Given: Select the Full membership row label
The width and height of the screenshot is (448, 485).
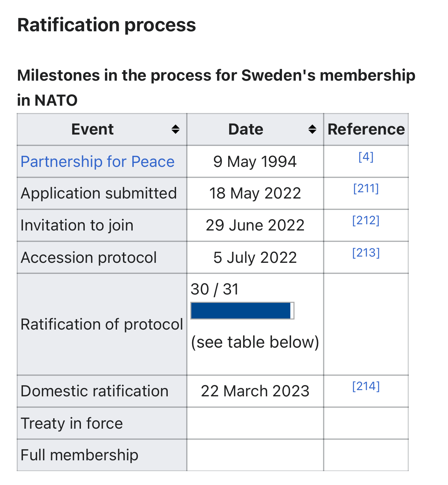Looking at the screenshot, I should (x=80, y=455).
